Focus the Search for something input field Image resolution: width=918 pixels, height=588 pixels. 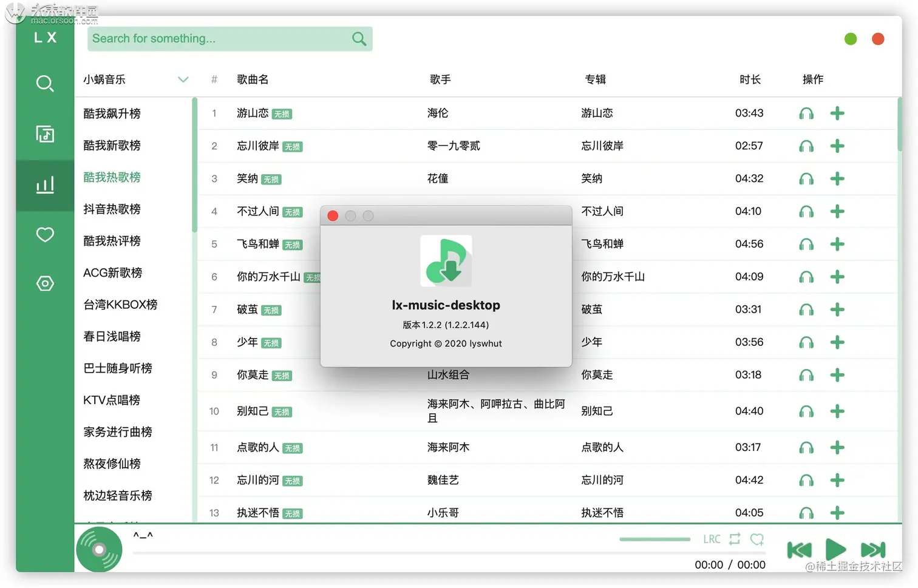pyautogui.click(x=219, y=39)
